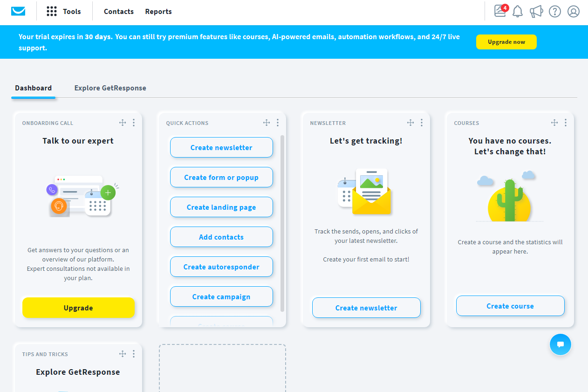Image resolution: width=588 pixels, height=392 pixels.
Task: Open the notifications bell
Action: (x=518, y=12)
